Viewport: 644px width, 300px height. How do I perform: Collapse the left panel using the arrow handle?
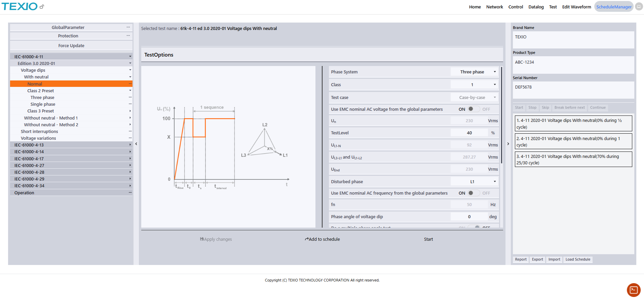(136, 144)
